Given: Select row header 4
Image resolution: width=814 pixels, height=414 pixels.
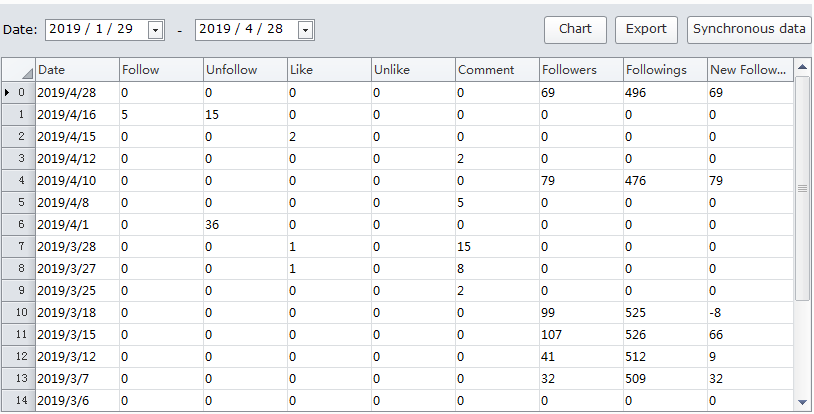Looking at the screenshot, I should tap(18, 180).
